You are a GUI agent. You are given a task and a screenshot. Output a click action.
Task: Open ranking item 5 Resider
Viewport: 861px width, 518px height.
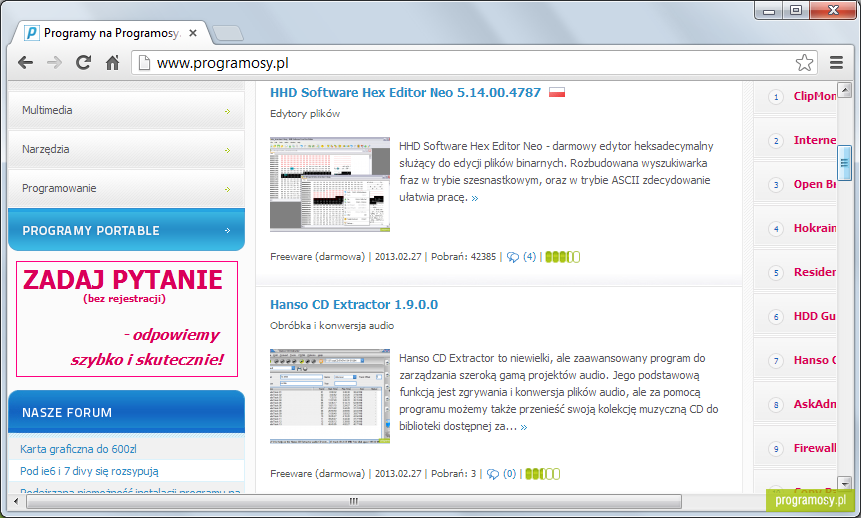pos(815,272)
